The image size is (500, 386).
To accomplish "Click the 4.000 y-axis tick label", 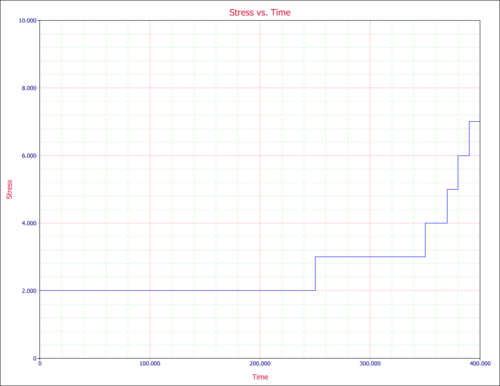I will (29, 223).
